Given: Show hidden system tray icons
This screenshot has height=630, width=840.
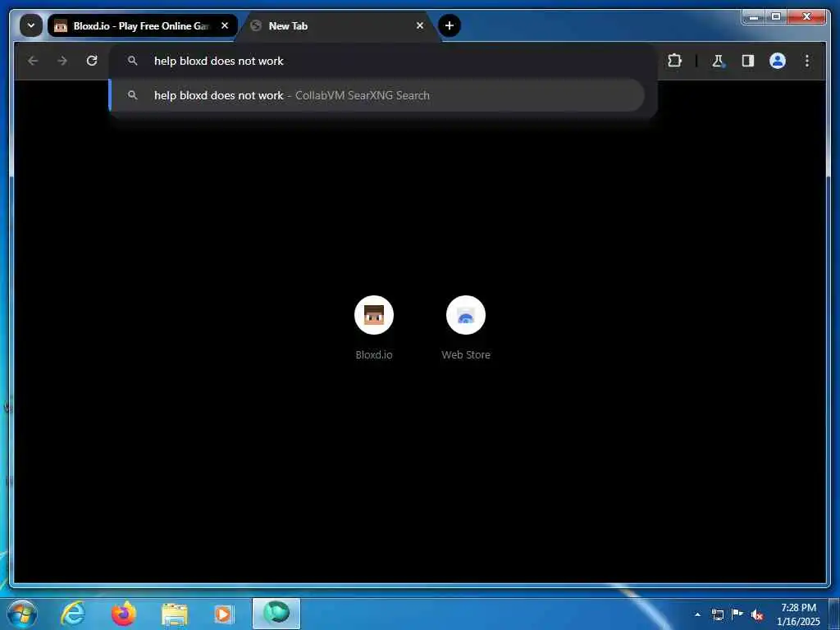Looking at the screenshot, I should pos(697,614).
